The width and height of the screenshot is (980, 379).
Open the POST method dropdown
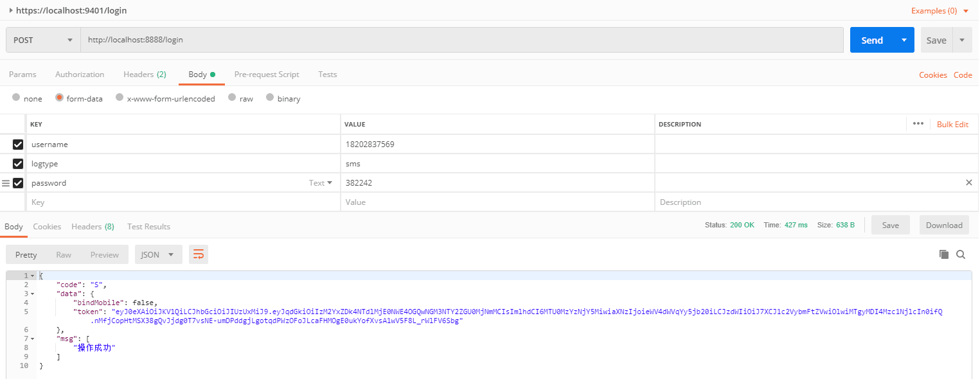pyautogui.click(x=43, y=40)
